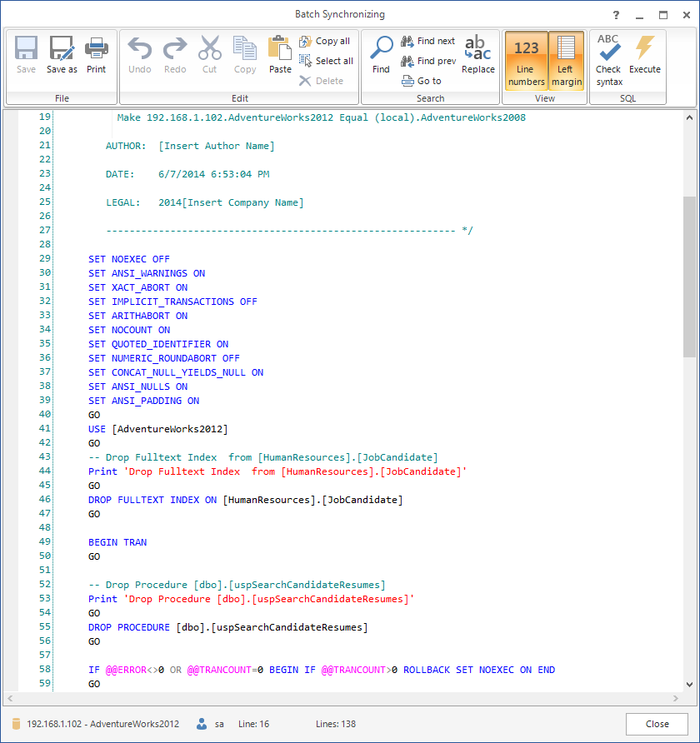700x743 pixels.
Task: Cut selected text
Action: click(x=209, y=54)
